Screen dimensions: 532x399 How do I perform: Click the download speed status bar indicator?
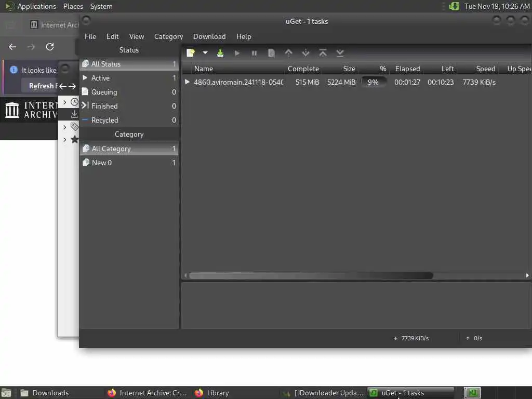411,338
